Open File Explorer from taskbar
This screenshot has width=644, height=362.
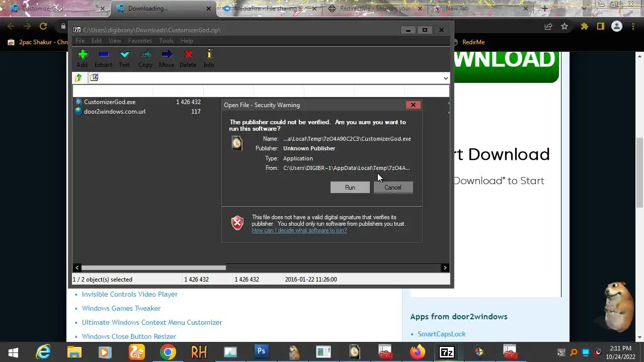pyautogui.click(x=74, y=352)
